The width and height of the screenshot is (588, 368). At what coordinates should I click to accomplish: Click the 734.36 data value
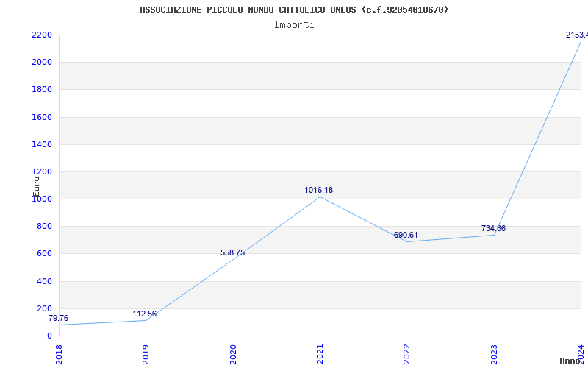point(493,228)
